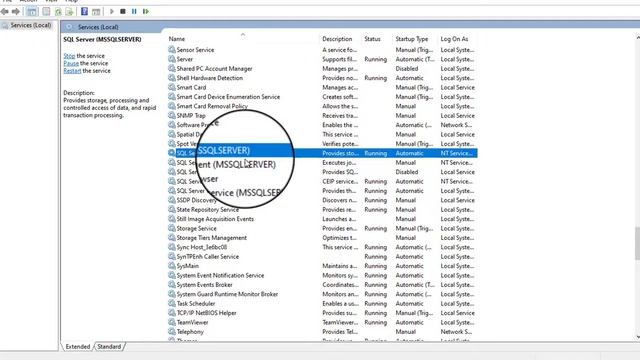The height and width of the screenshot is (360, 640).
Task: Select System Event Notification Service row
Action: [x=322, y=275]
